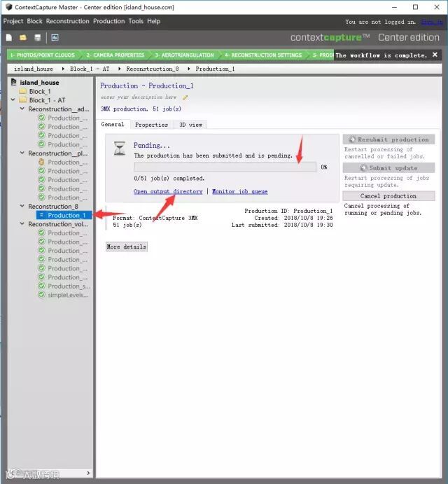Open the Production menu
Viewport: 448px width, 484px height.
point(109,21)
